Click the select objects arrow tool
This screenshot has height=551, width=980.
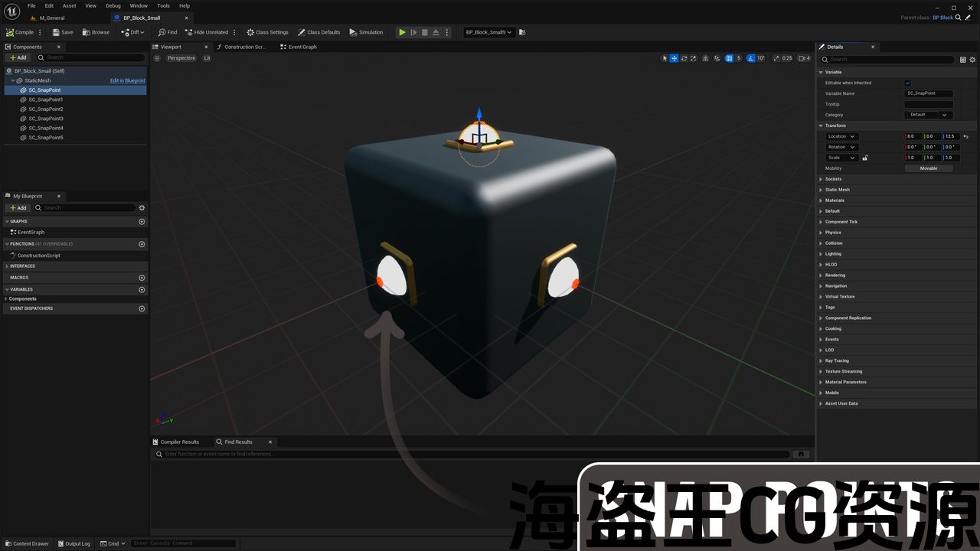(x=665, y=58)
